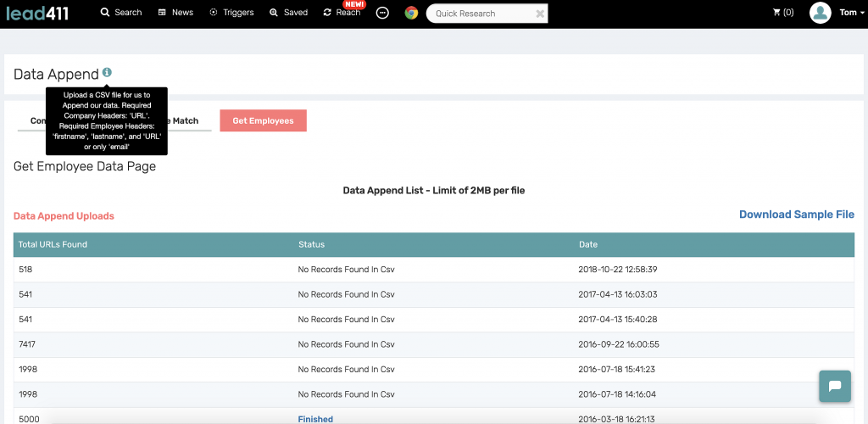868x424 pixels.
Task: Click the Data Append info icon
Action: pyautogui.click(x=107, y=72)
